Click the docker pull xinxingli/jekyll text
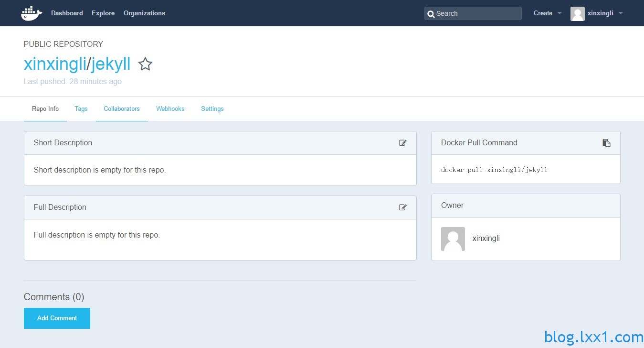The height and width of the screenshot is (348, 644). pos(494,170)
